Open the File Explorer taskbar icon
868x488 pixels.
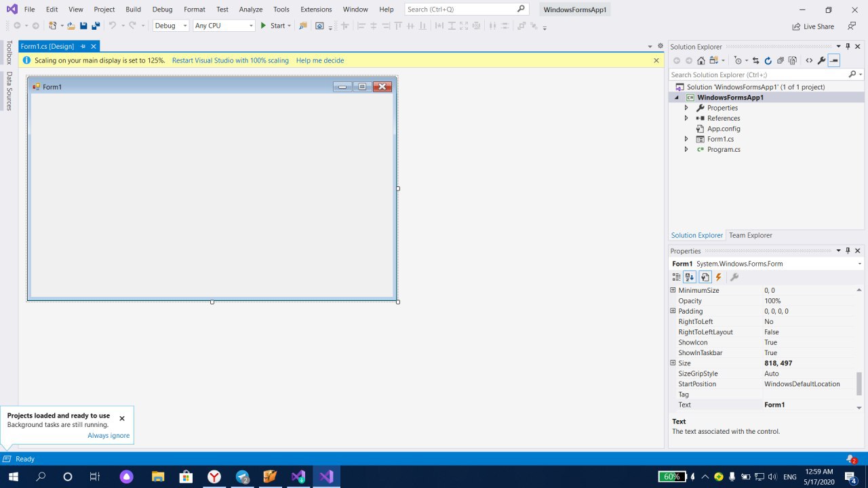(x=157, y=476)
